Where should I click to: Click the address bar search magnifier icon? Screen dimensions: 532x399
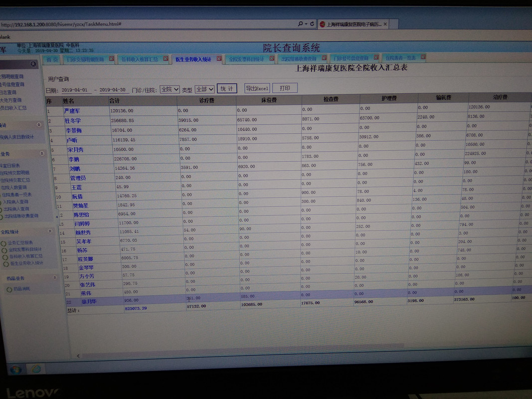(x=300, y=24)
